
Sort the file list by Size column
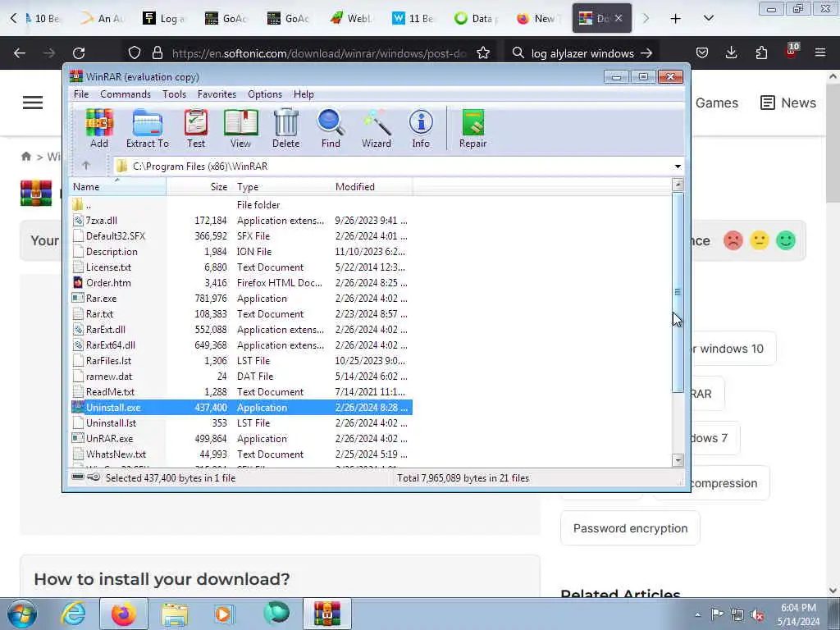point(199,186)
